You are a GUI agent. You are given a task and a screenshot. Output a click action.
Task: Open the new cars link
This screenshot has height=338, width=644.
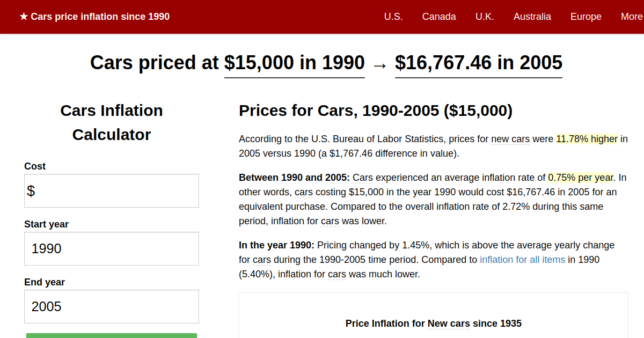click(510, 139)
